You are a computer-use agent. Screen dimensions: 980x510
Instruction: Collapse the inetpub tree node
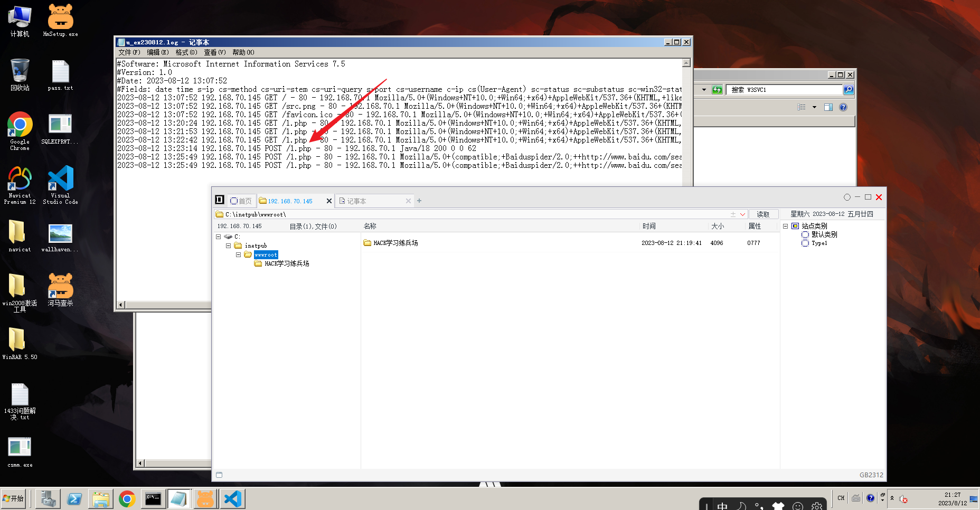[229, 245]
